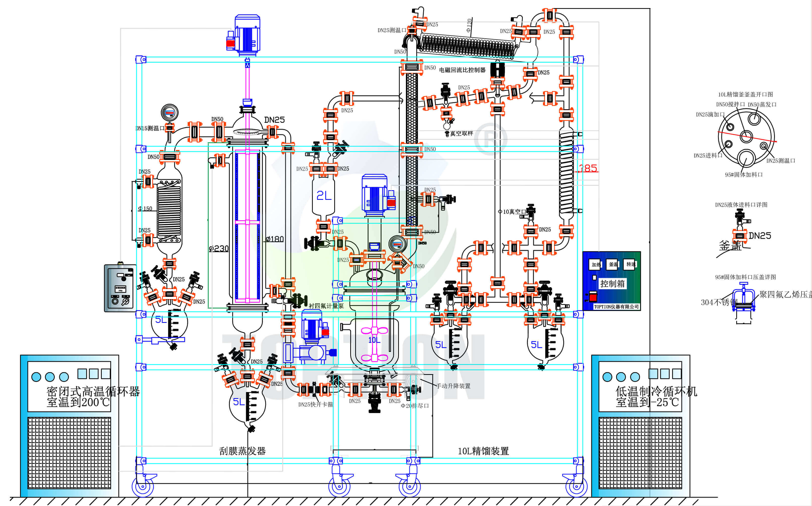Click the Φ150 dimension on the left condenser
Screen dimensions: 812x506
pos(145,208)
